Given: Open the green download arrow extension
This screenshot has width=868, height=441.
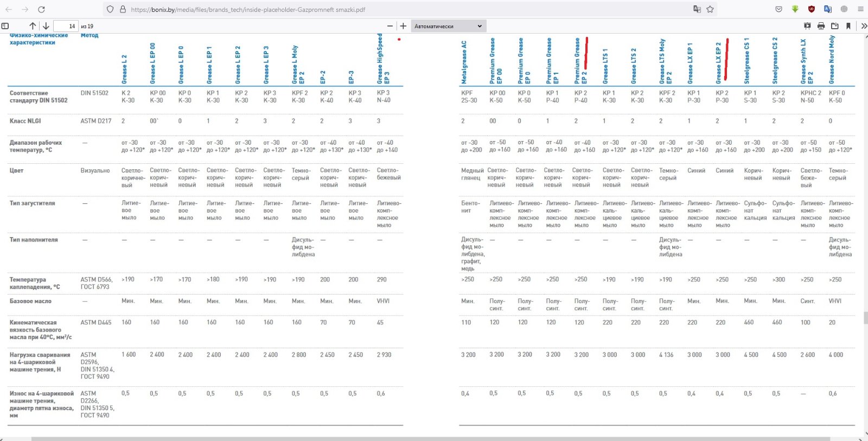Looking at the screenshot, I should click(x=795, y=9).
